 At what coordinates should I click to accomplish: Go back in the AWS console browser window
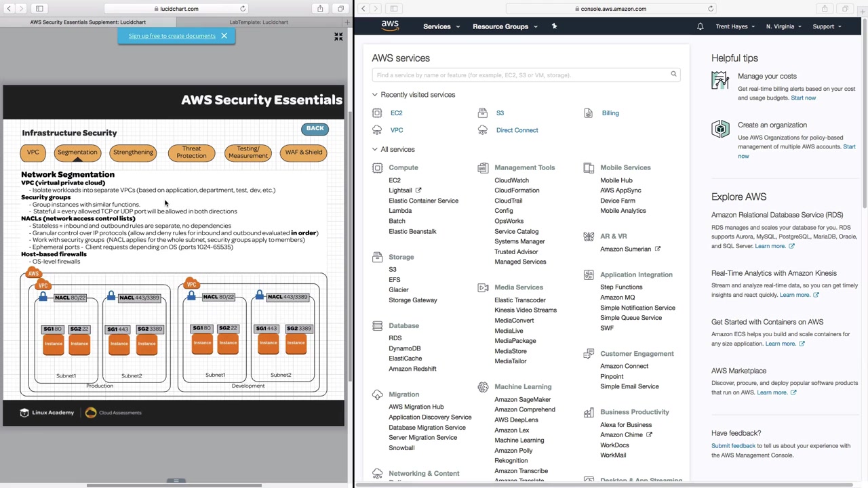pos(363,9)
